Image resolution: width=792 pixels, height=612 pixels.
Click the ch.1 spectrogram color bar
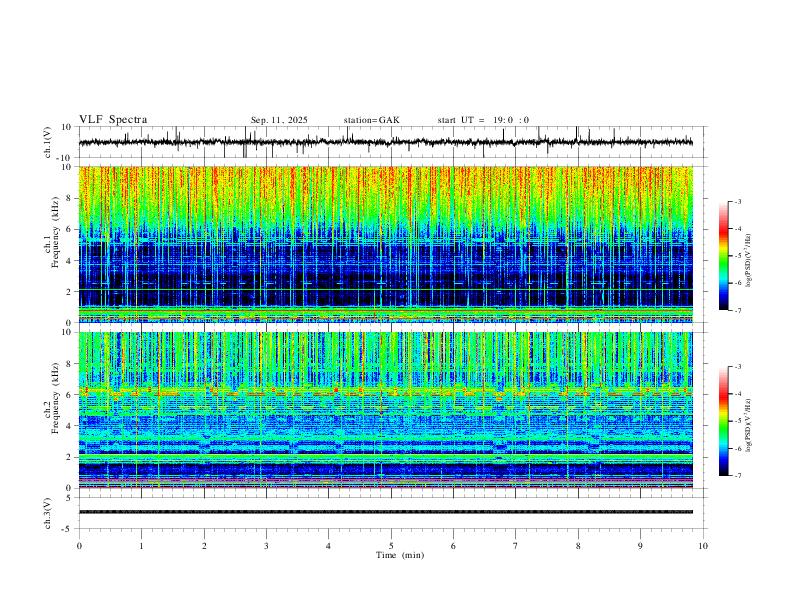pyautogui.click(x=723, y=256)
